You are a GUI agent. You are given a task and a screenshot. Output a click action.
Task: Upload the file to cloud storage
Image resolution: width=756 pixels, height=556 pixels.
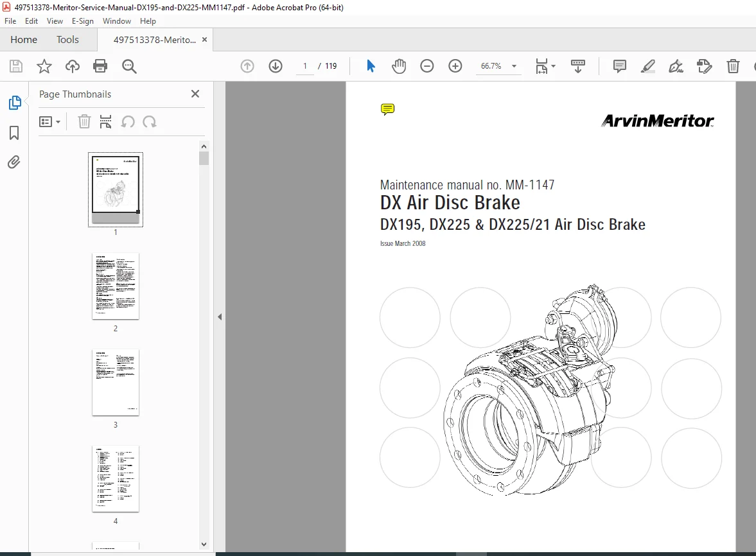73,66
